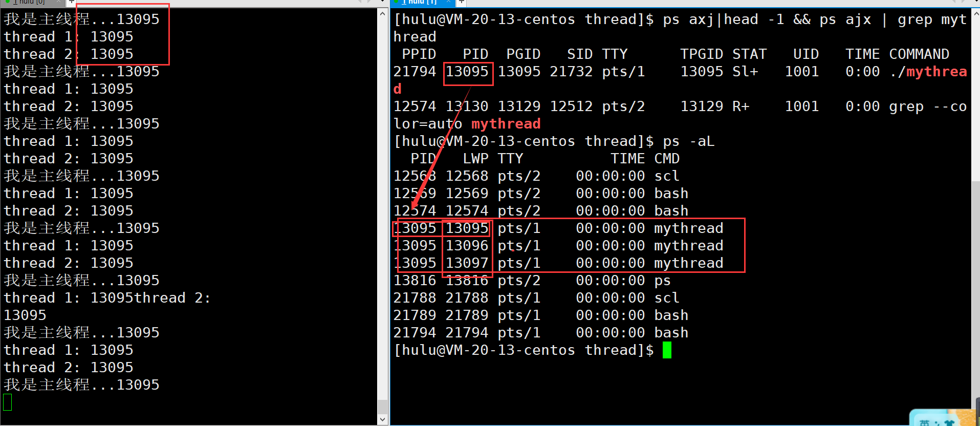Click the PPID column header
The image size is (980, 426).
click(x=419, y=54)
